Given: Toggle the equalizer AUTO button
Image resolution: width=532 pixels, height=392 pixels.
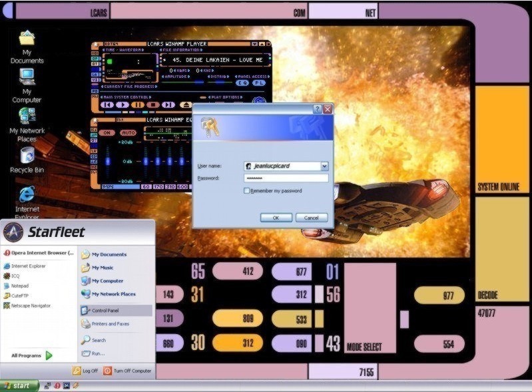Looking at the screenshot, I should coord(128,132).
